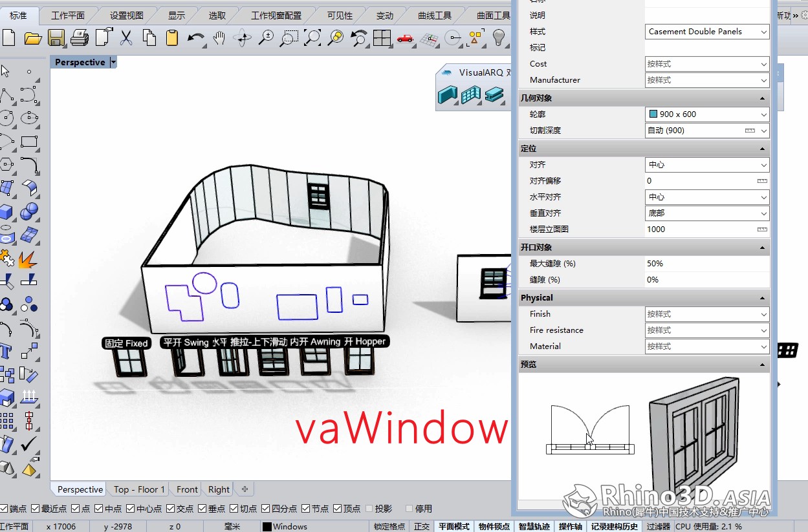Image resolution: width=808 pixels, height=532 pixels.
Task: Toggle the 切点 osnap checkbox
Action: tap(234, 509)
